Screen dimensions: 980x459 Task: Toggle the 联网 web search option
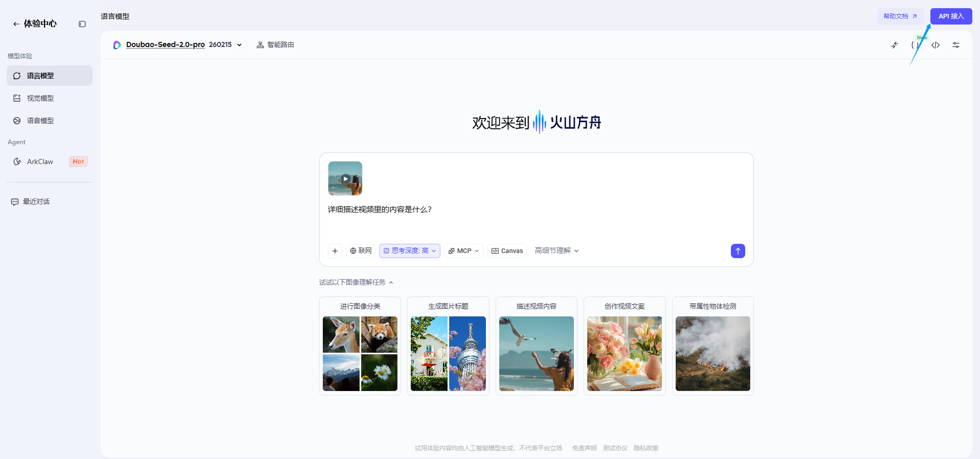coord(361,251)
